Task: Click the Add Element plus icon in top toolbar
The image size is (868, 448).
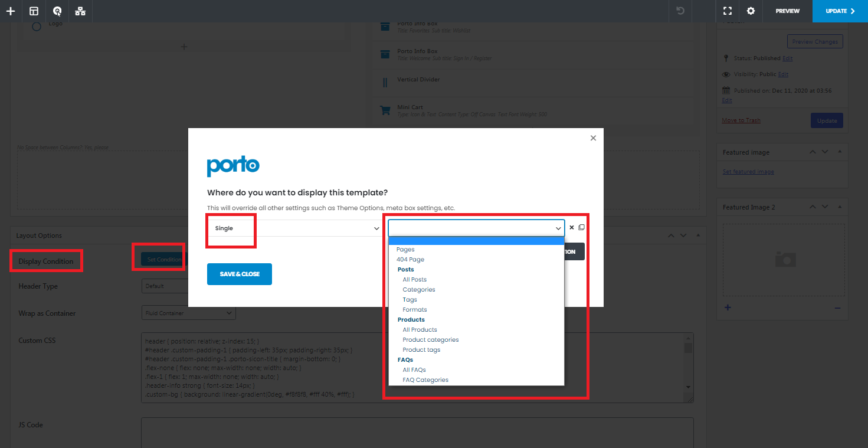Action: tap(11, 11)
